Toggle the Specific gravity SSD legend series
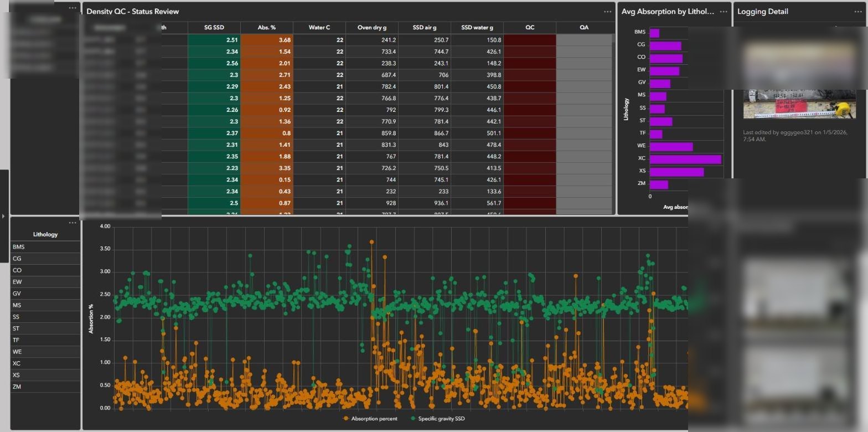Image resolution: width=868 pixels, height=432 pixels. point(437,419)
